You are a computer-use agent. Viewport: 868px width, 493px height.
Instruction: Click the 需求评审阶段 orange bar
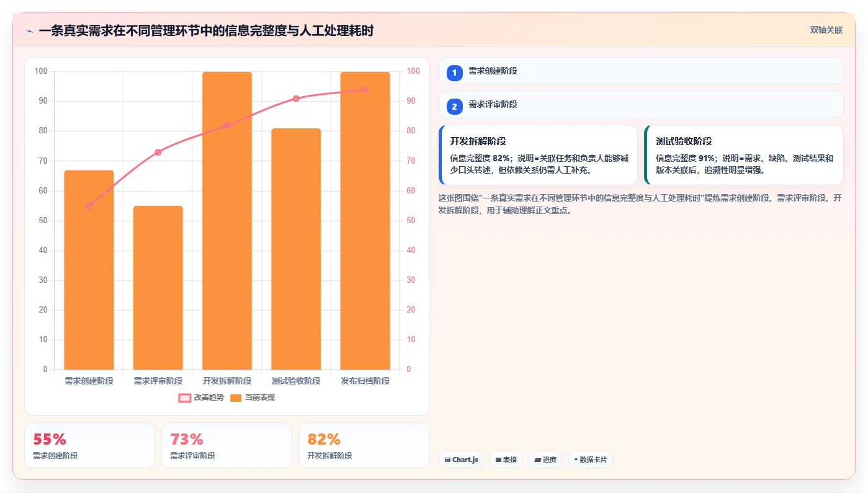coord(158,288)
